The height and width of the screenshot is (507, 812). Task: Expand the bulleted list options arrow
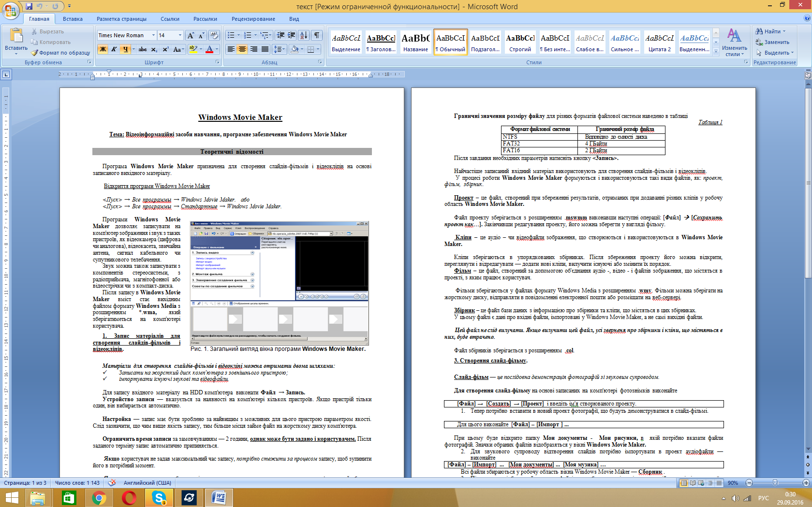239,35
